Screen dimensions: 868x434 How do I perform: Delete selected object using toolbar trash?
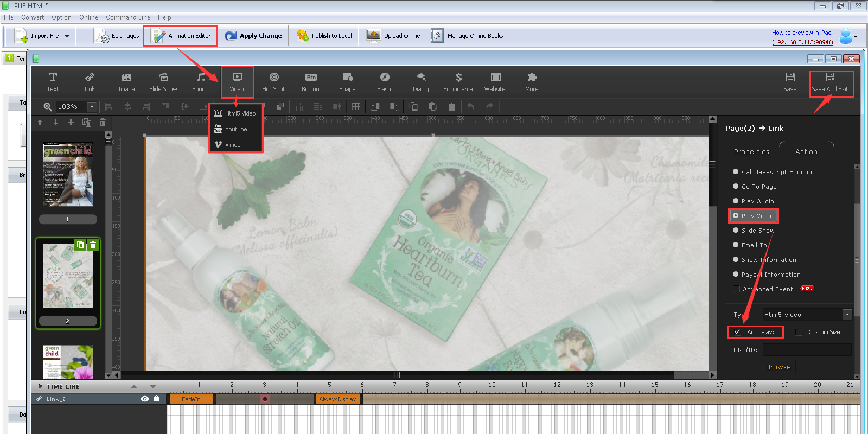point(451,107)
